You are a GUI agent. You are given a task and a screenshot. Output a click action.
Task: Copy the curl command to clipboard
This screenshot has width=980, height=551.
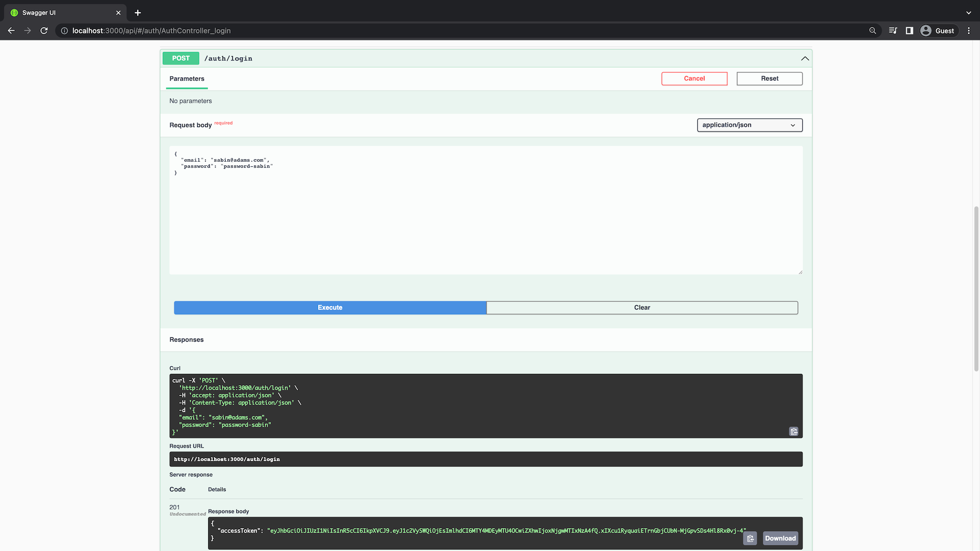coord(794,432)
